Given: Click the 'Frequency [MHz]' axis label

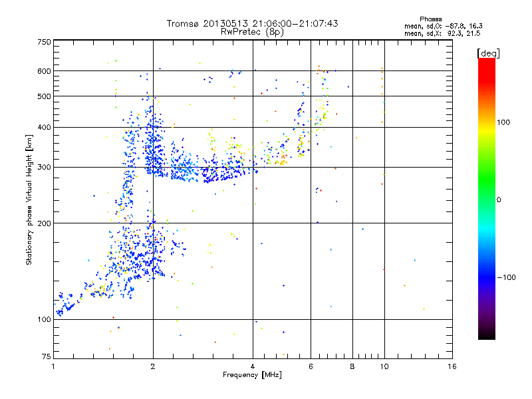Looking at the screenshot, I should [x=253, y=375].
